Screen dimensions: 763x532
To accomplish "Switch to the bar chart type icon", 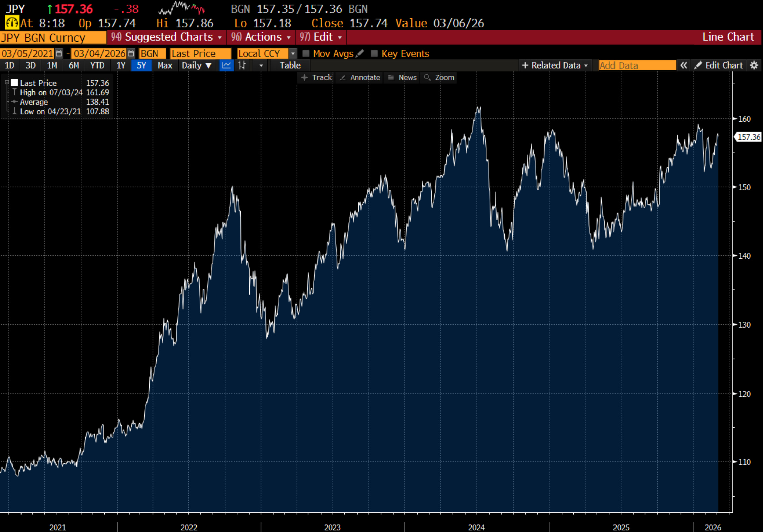I will (242, 65).
